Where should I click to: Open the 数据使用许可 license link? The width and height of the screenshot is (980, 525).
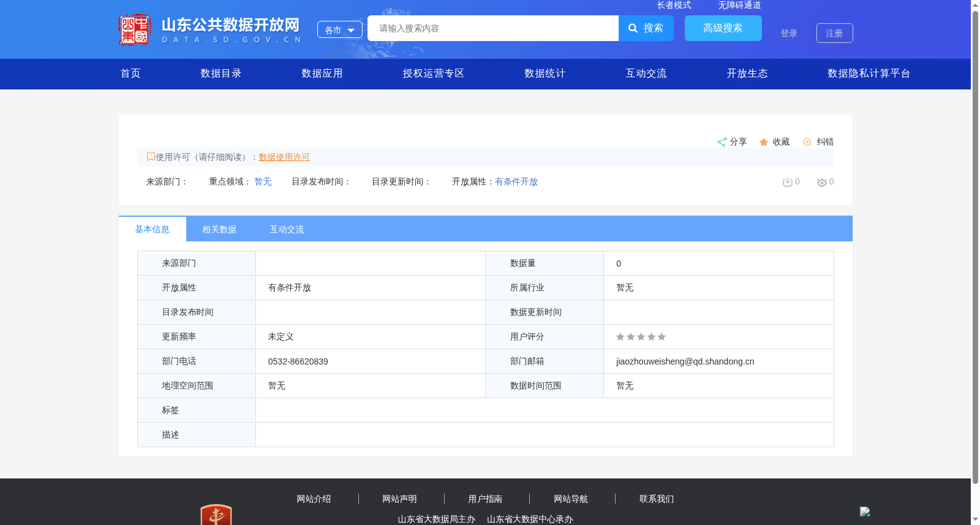click(284, 157)
